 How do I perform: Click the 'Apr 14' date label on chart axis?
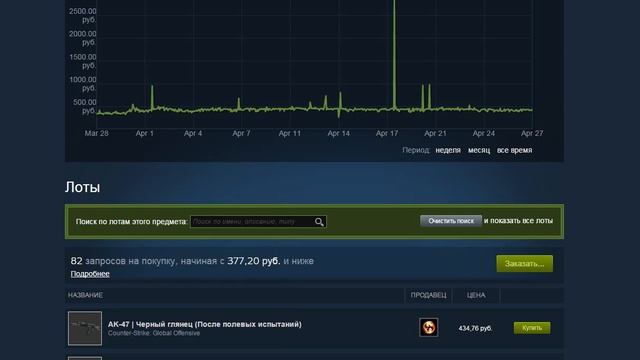tap(338, 133)
